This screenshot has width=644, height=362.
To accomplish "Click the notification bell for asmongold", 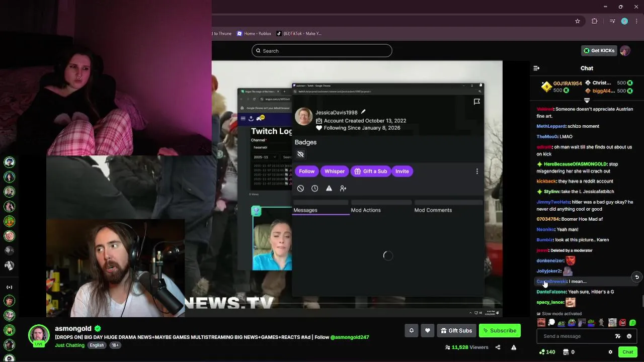I will tap(411, 330).
